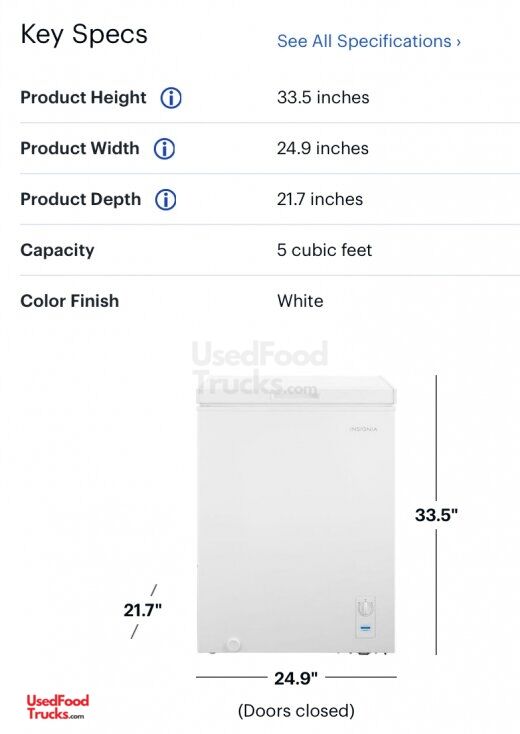Select the UsedFoodTrucks.com logo at bottom
The width and height of the screenshot is (520, 734).
click(57, 707)
